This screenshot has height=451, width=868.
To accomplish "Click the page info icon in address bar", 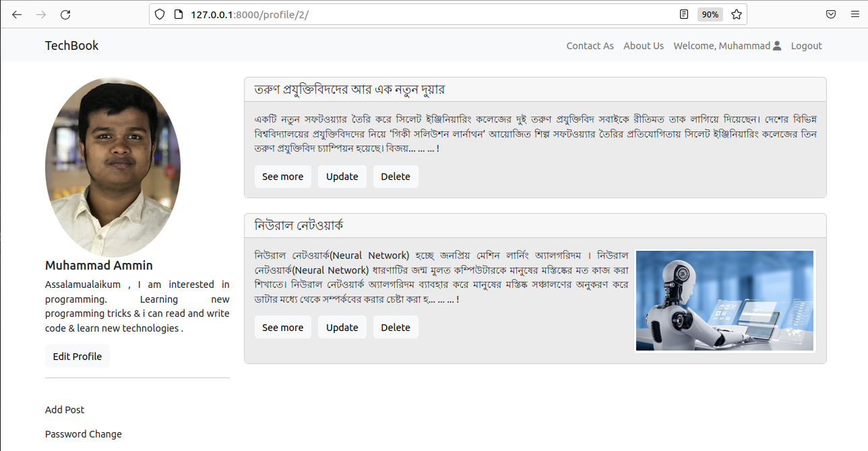I will pos(177,13).
